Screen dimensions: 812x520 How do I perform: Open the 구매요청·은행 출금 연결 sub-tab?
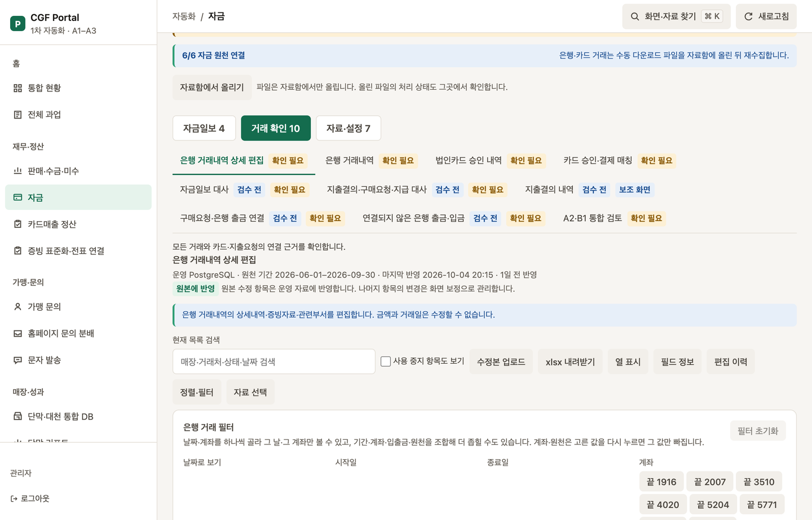pos(262,218)
